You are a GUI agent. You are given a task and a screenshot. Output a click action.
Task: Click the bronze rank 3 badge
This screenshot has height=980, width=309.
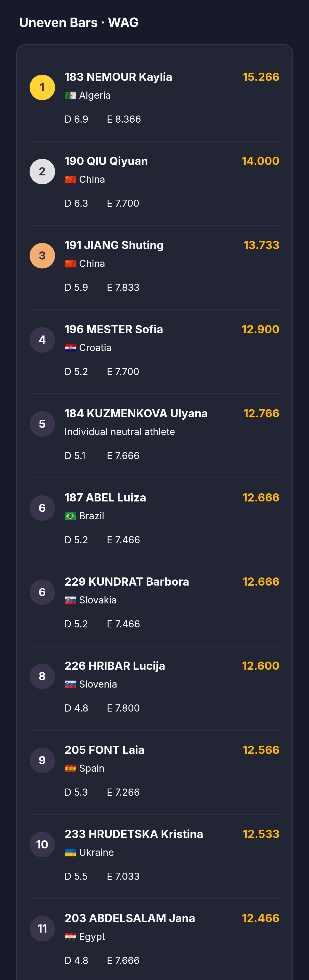[x=42, y=256]
